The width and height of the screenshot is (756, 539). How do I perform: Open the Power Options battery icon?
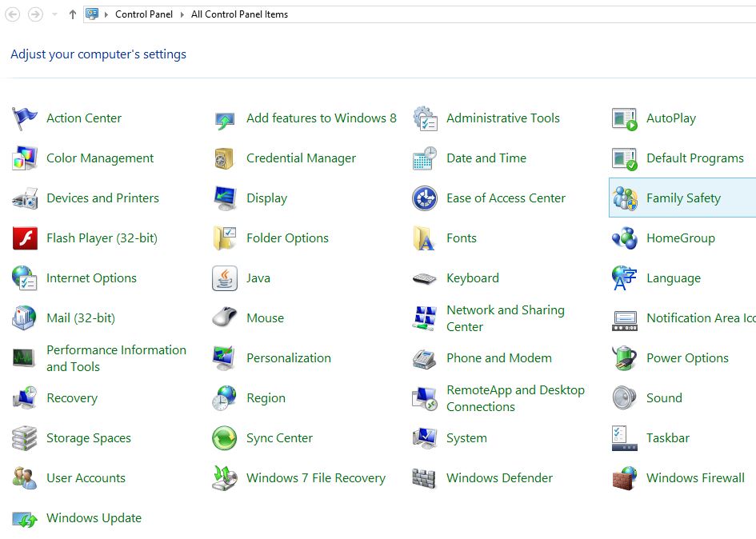pos(624,358)
